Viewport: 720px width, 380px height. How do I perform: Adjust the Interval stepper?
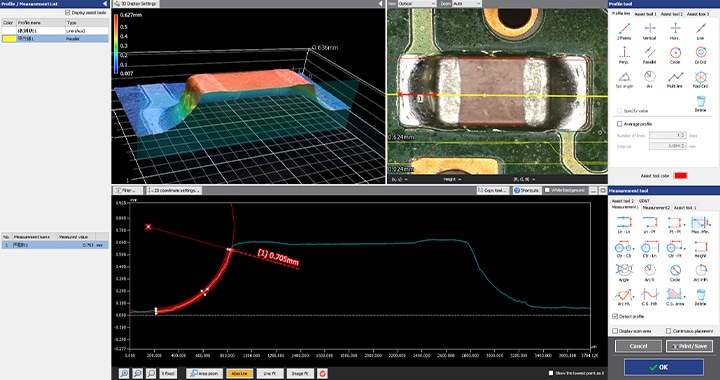tap(683, 146)
